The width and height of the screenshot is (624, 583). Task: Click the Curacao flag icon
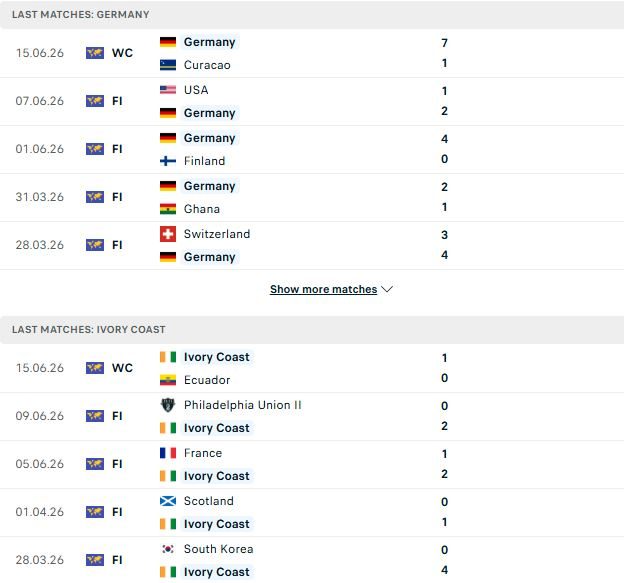pos(168,65)
